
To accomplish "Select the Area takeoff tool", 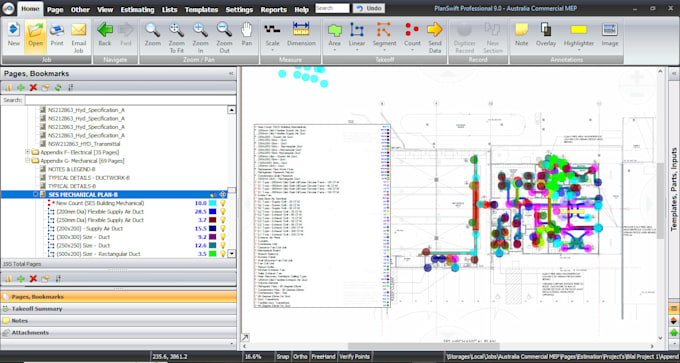I will tap(334, 35).
